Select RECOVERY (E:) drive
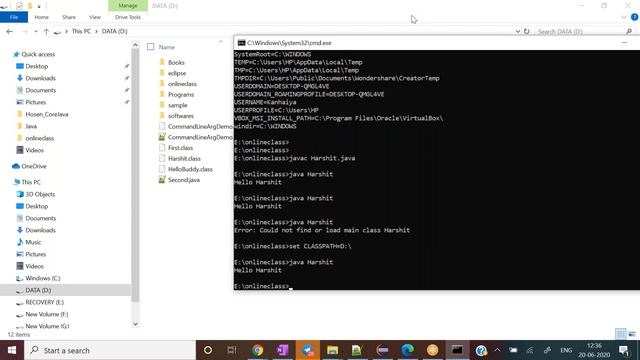This screenshot has width=640, height=360. pos(44,302)
